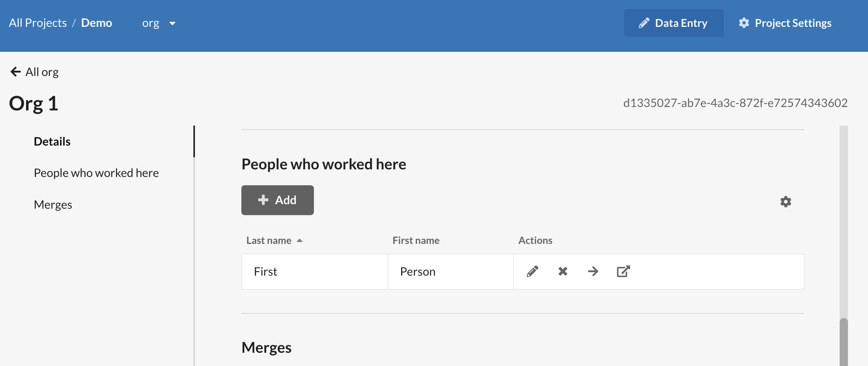868x366 pixels.
Task: Open table settings gear for People who worked here
Action: pos(786,202)
